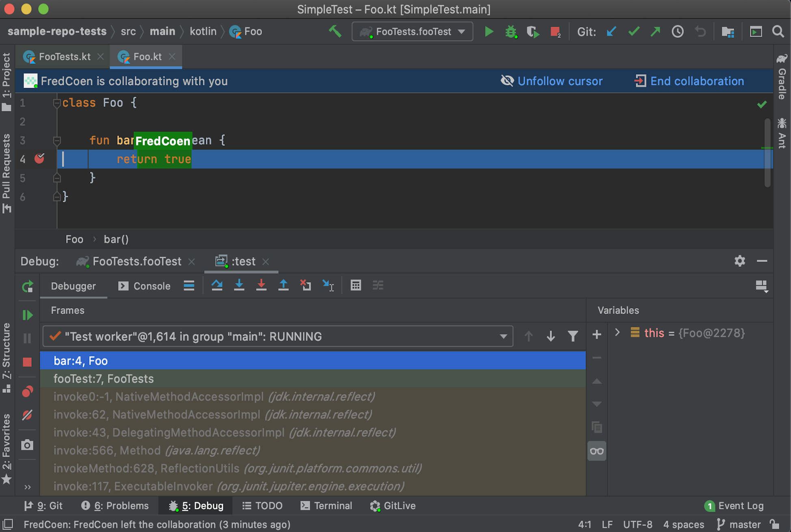Toggle show watches glasses icon
Image resolution: width=791 pixels, height=532 pixels.
(596, 451)
